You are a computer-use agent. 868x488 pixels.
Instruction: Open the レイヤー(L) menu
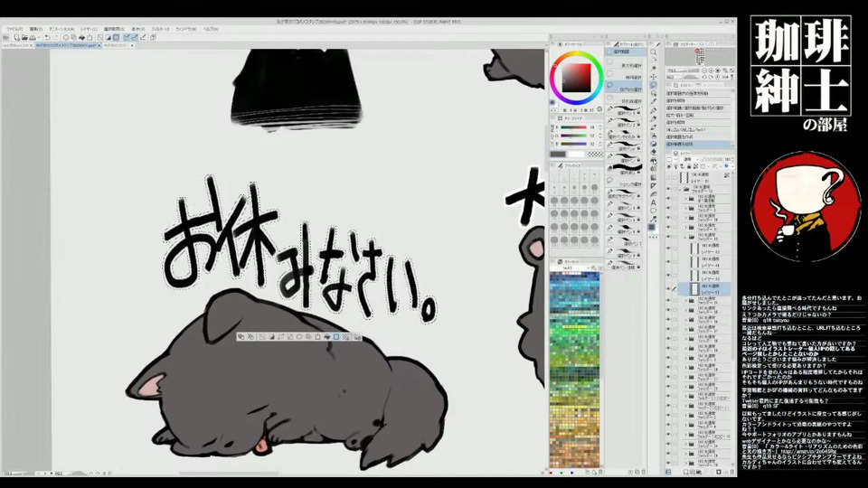tap(90, 29)
